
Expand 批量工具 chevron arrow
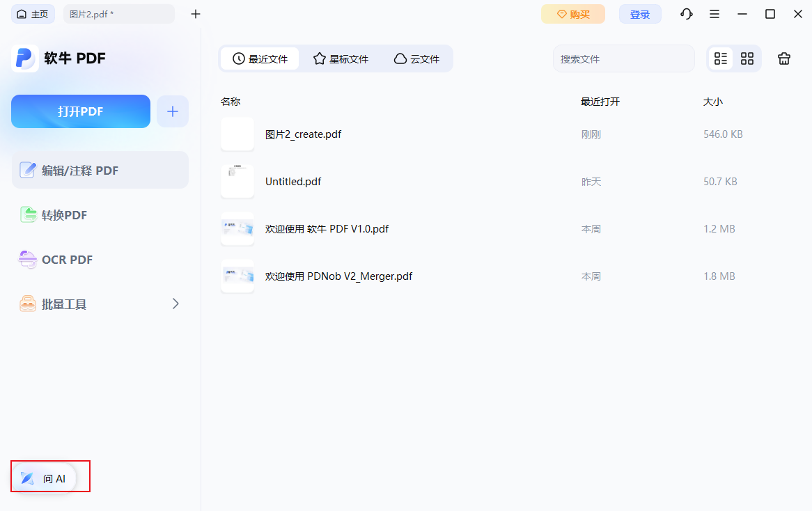(x=175, y=304)
